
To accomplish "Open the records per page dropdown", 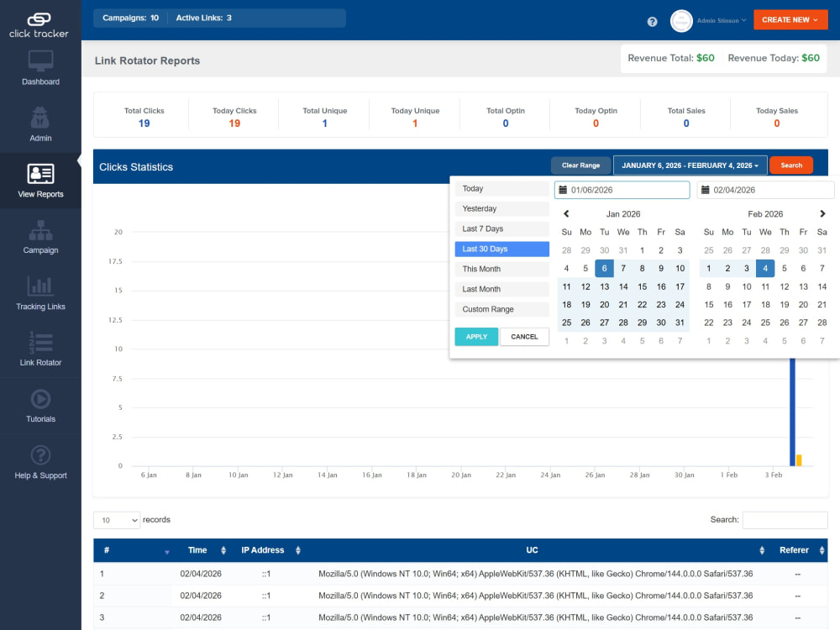I will [x=117, y=520].
